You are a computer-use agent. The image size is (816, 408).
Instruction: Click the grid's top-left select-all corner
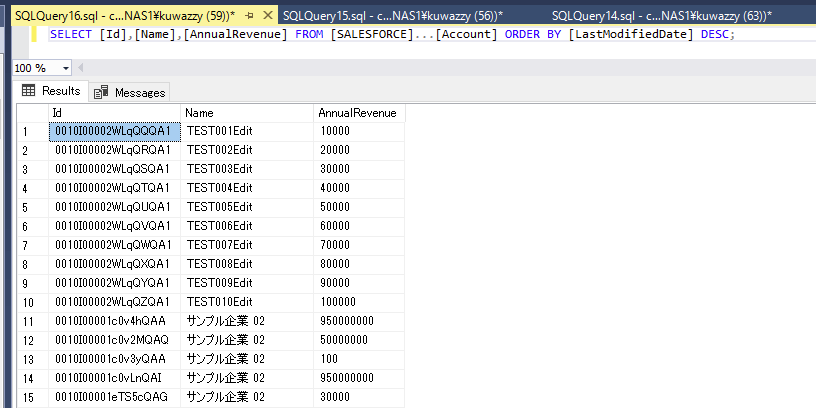pyautogui.click(x=24, y=113)
